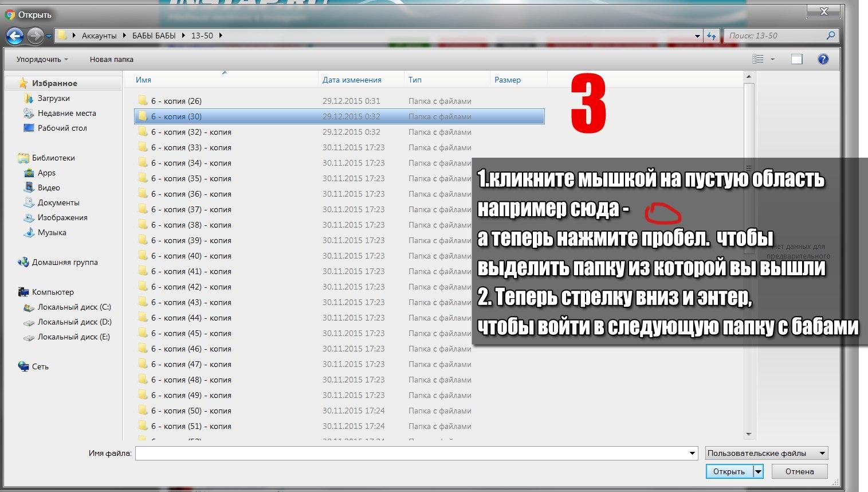Click folder icon of '6 - копия (38) - копия'
This screenshot has width=868, height=492.
point(143,225)
